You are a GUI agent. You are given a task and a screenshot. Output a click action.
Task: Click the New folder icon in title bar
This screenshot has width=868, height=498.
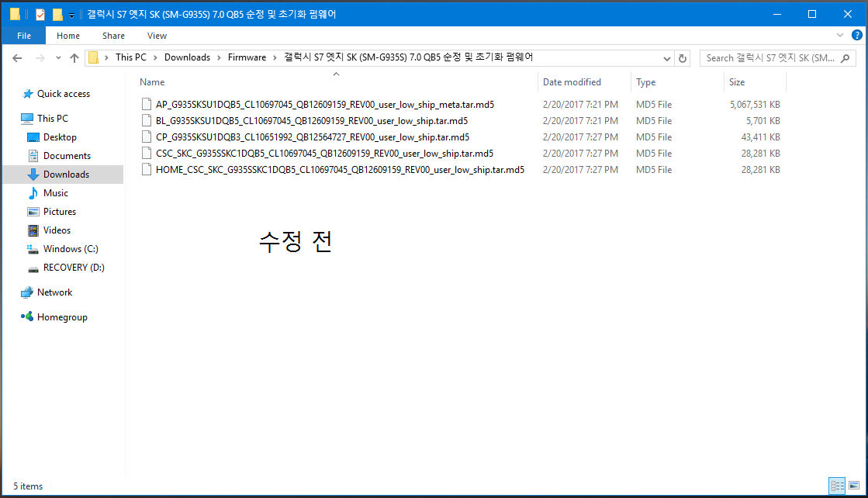click(57, 14)
